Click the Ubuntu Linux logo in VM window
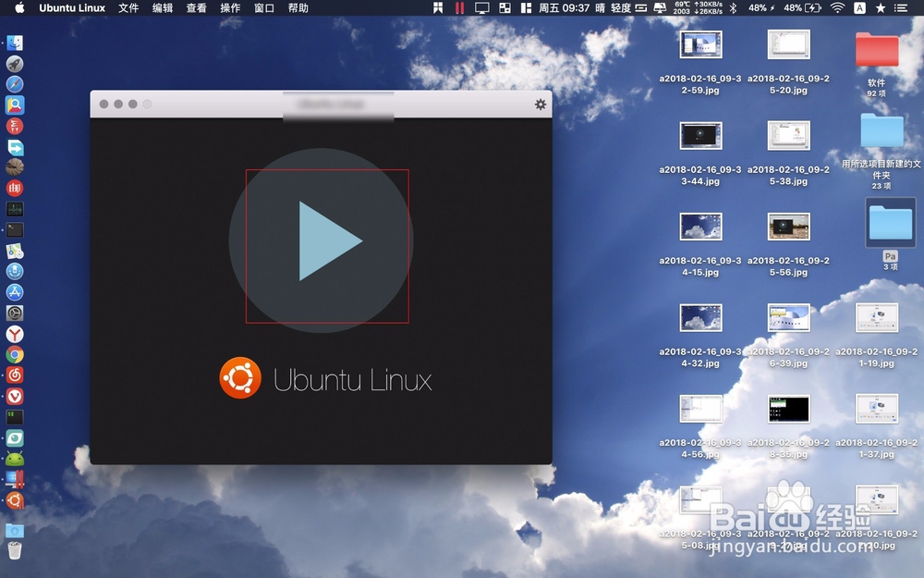The height and width of the screenshot is (578, 924). coord(240,378)
